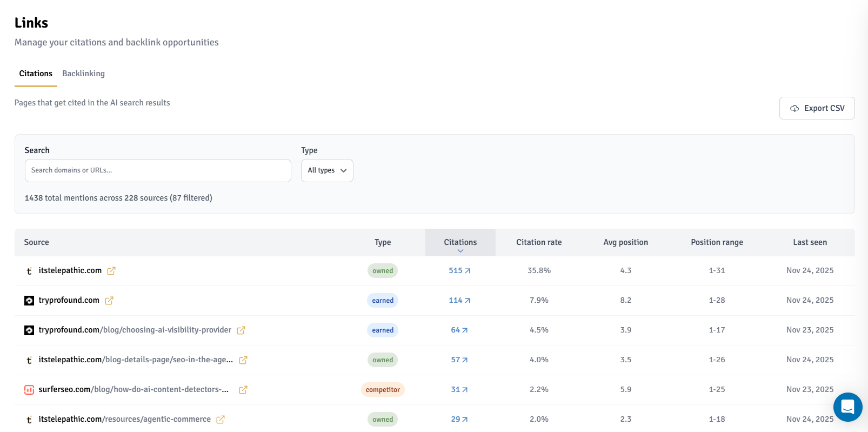Open the All types dropdown
Screen dimensions: 868x432
point(327,170)
